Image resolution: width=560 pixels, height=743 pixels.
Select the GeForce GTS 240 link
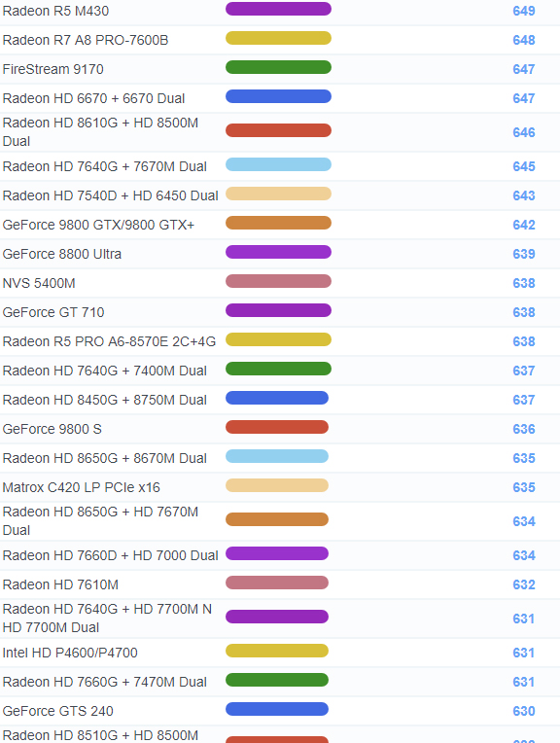[x=57, y=711]
